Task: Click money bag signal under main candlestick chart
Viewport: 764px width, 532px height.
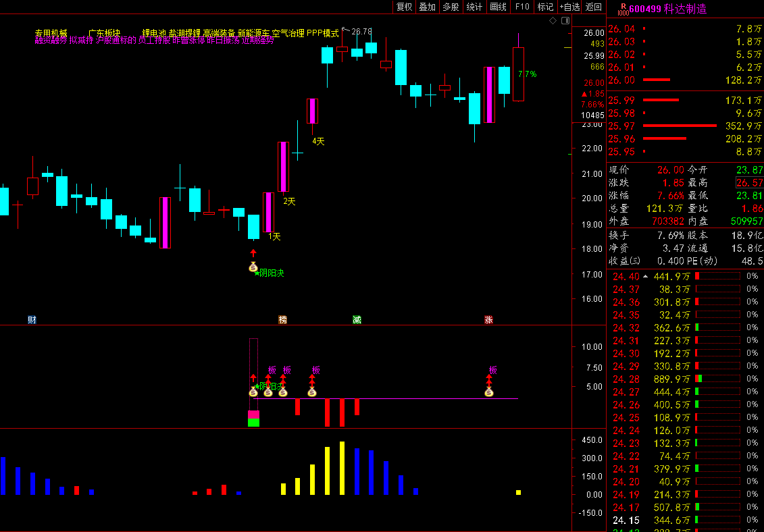Action: [x=253, y=267]
